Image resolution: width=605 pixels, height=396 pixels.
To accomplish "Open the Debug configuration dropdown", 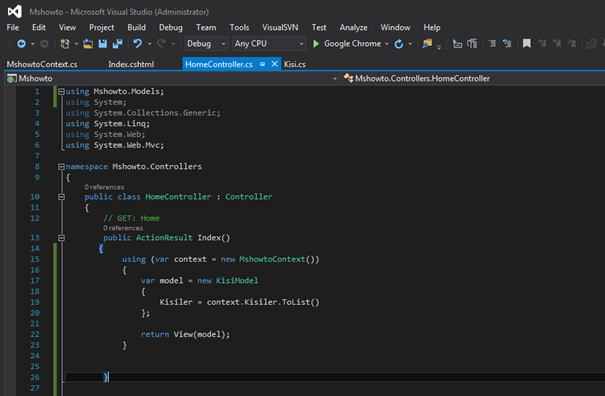I will [x=206, y=44].
